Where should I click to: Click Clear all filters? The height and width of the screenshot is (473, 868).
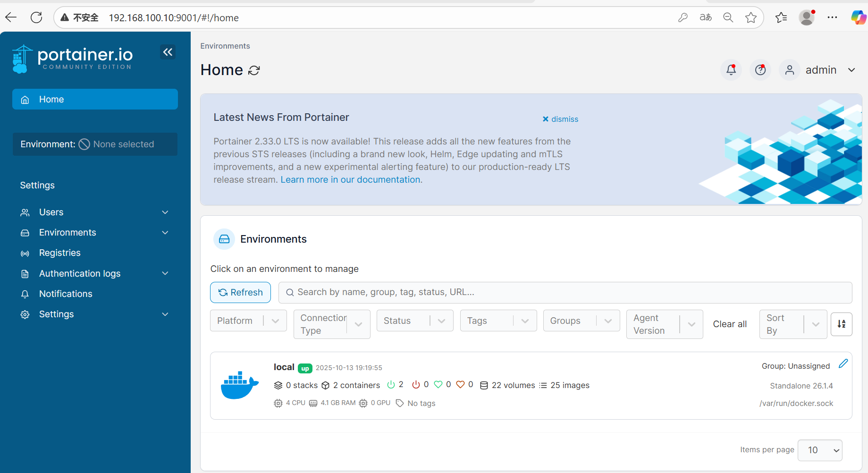[x=730, y=324]
